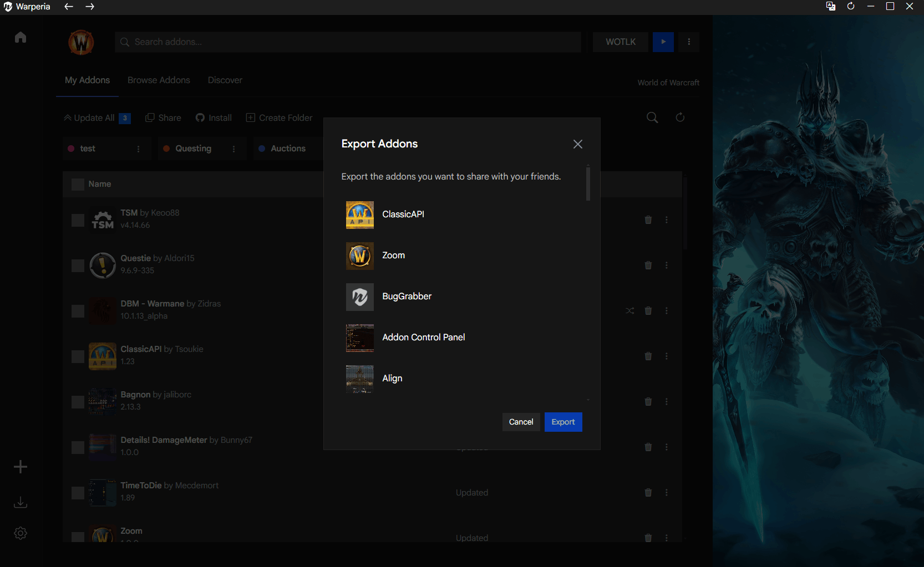Close the Export Addons dialog
This screenshot has height=567, width=924.
[577, 144]
